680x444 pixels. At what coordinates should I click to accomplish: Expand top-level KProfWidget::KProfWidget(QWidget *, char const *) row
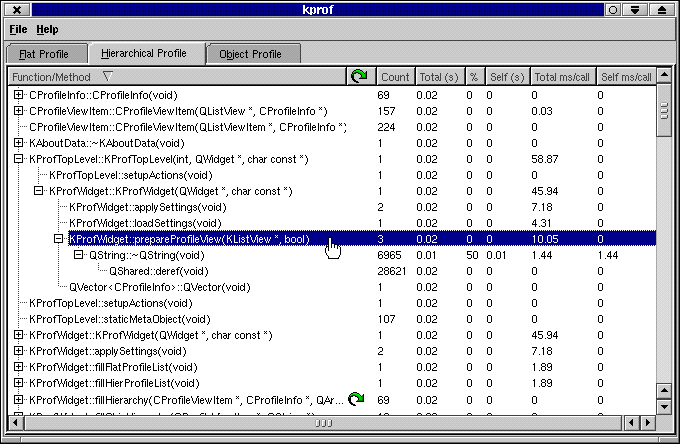tap(18, 335)
